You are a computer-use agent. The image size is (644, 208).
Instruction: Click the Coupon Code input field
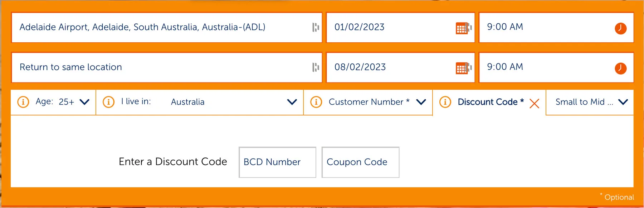pos(360,162)
